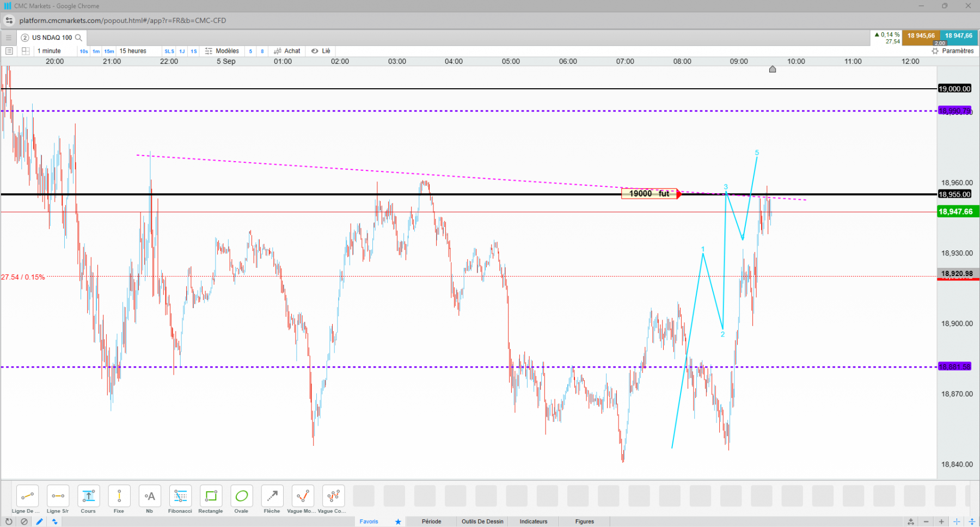Open the Modèles templates menu
The width and height of the screenshot is (980, 527).
(222, 51)
